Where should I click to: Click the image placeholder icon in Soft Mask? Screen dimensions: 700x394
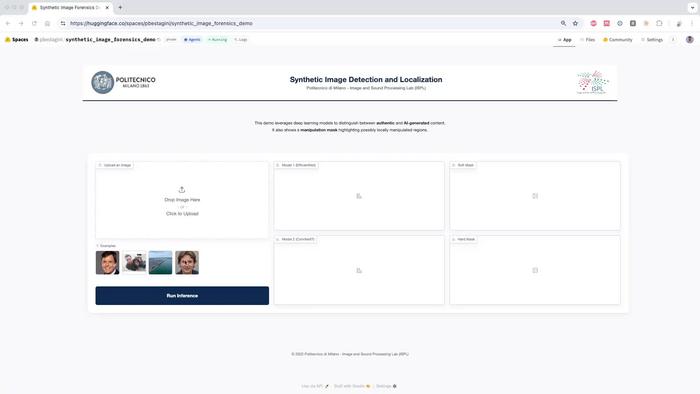(535, 196)
